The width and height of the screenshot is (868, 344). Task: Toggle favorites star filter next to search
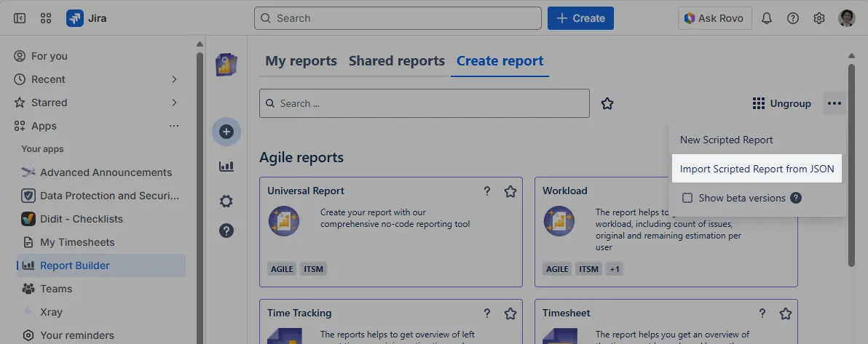pyautogui.click(x=607, y=103)
